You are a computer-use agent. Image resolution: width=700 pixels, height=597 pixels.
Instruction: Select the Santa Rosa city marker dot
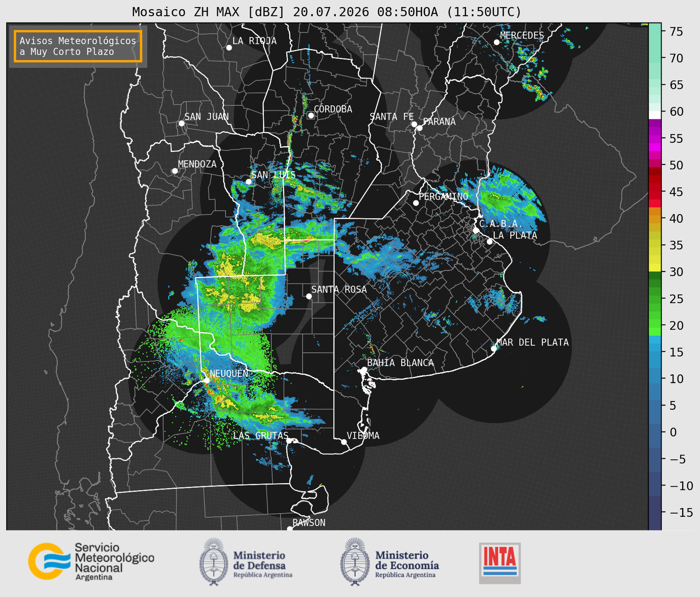[309, 296]
